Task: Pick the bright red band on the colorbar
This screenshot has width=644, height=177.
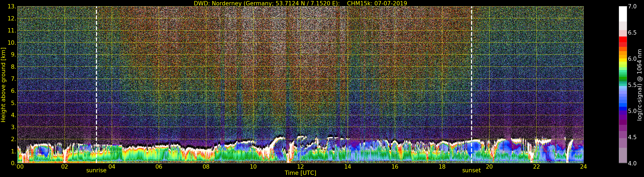Action: click(x=623, y=39)
